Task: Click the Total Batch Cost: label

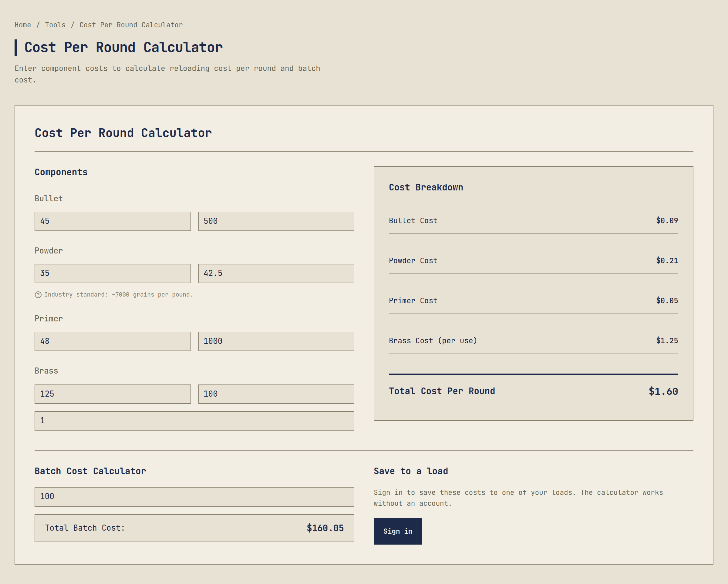Action: click(85, 528)
